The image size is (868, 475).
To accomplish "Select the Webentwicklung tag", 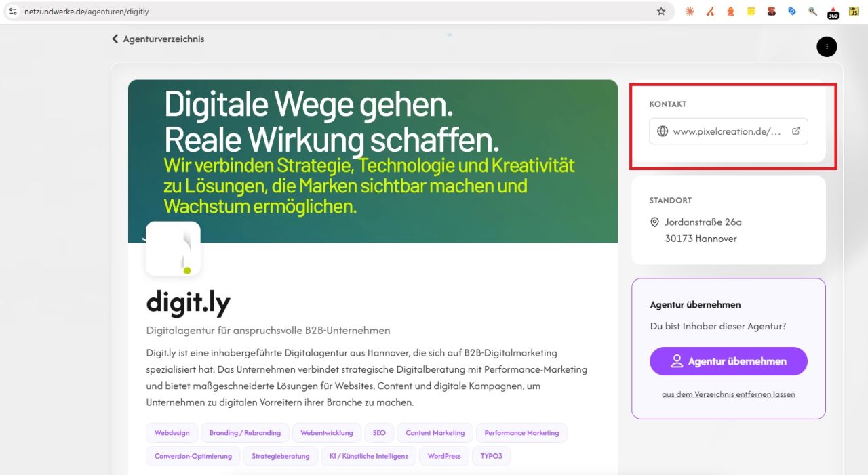I will pyautogui.click(x=327, y=433).
